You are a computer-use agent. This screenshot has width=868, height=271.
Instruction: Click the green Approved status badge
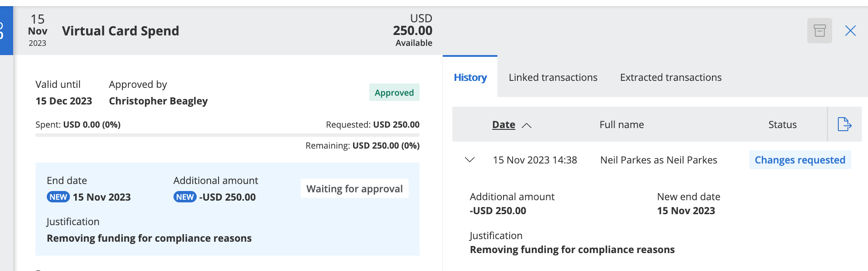pyautogui.click(x=394, y=93)
